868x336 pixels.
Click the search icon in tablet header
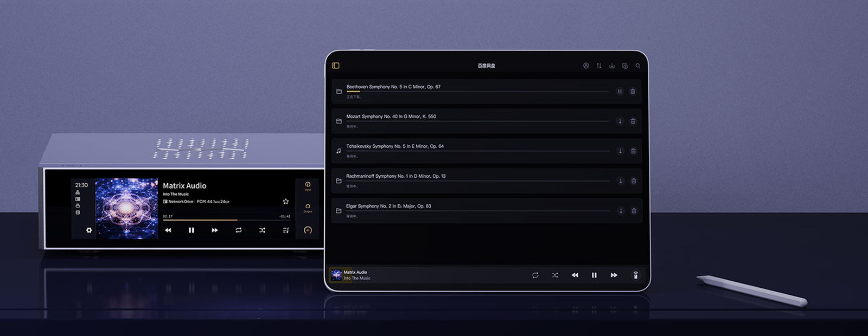[638, 66]
